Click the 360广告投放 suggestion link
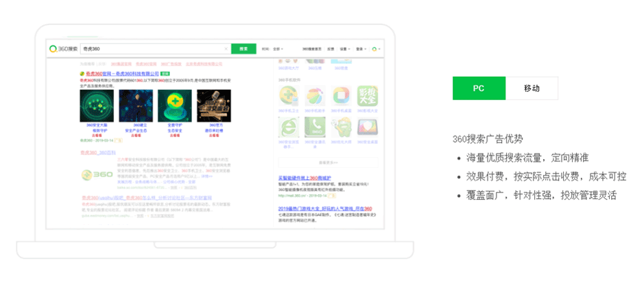This screenshot has height=286, width=644. tap(171, 64)
